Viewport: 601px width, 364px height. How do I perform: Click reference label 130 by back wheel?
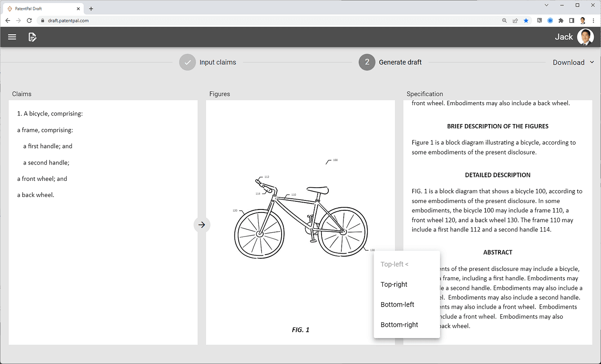[372, 250]
